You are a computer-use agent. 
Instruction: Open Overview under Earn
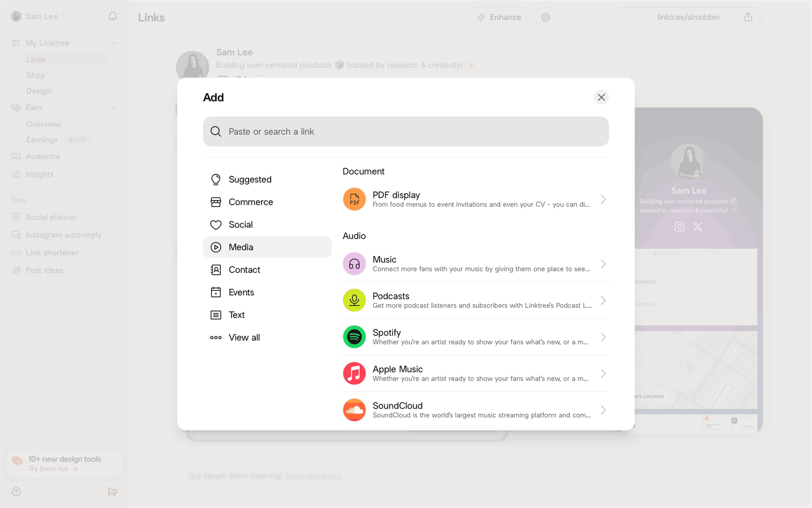[43, 124]
